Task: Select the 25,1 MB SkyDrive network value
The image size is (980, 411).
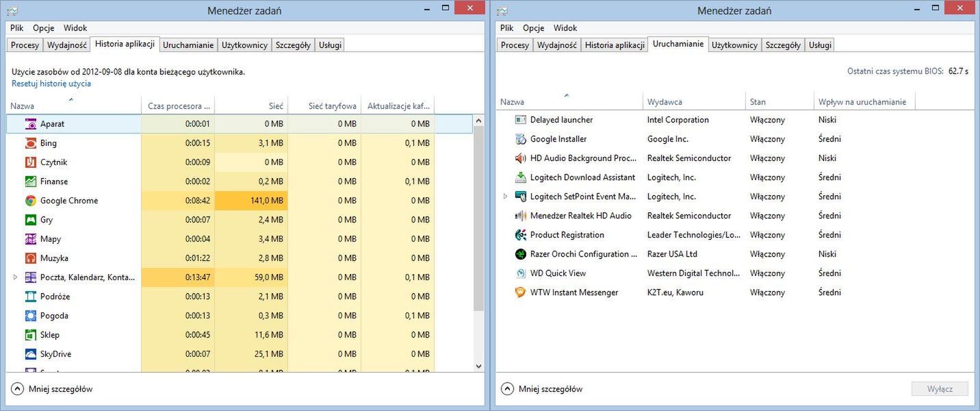Action: coord(268,354)
